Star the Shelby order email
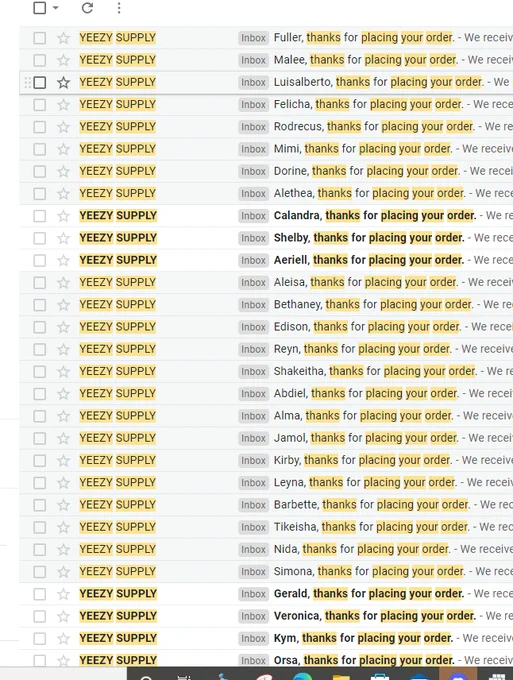The height and width of the screenshot is (680, 513). (63, 238)
